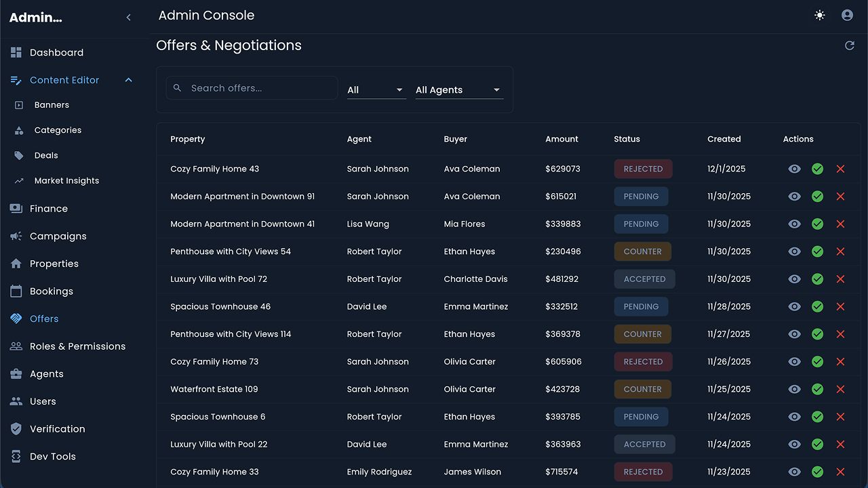View the Cozy Family Home 73 offer
Image resolution: width=868 pixels, height=488 pixels.
tap(794, 362)
